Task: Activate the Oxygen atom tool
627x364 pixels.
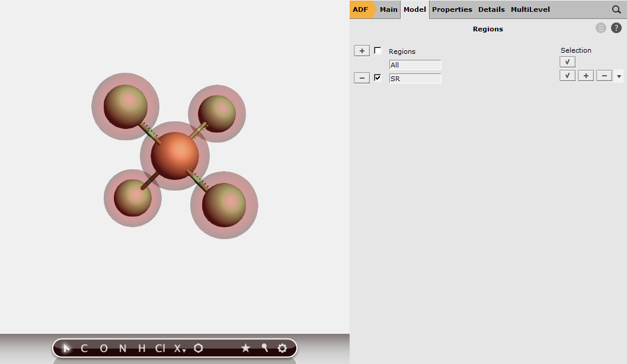Action: [x=103, y=348]
